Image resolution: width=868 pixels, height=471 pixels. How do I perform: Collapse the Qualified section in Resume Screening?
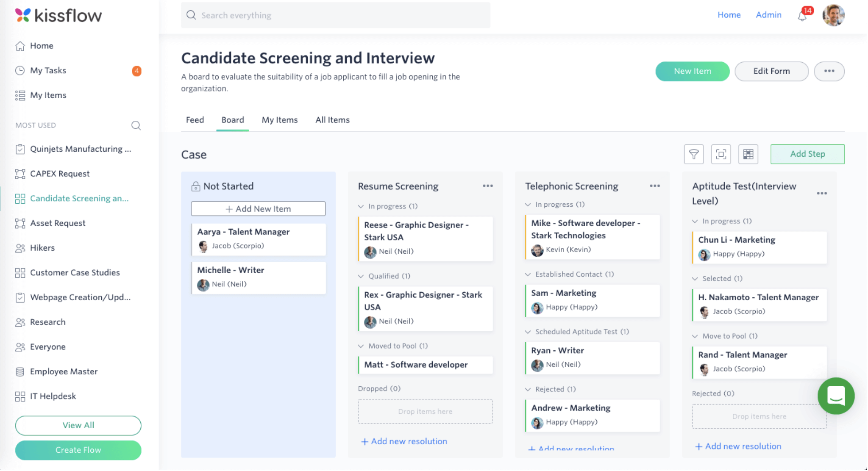coord(361,276)
